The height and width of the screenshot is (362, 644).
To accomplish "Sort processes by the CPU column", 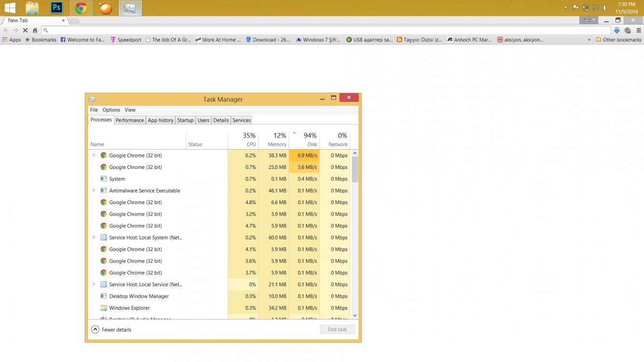I will 243,139.
